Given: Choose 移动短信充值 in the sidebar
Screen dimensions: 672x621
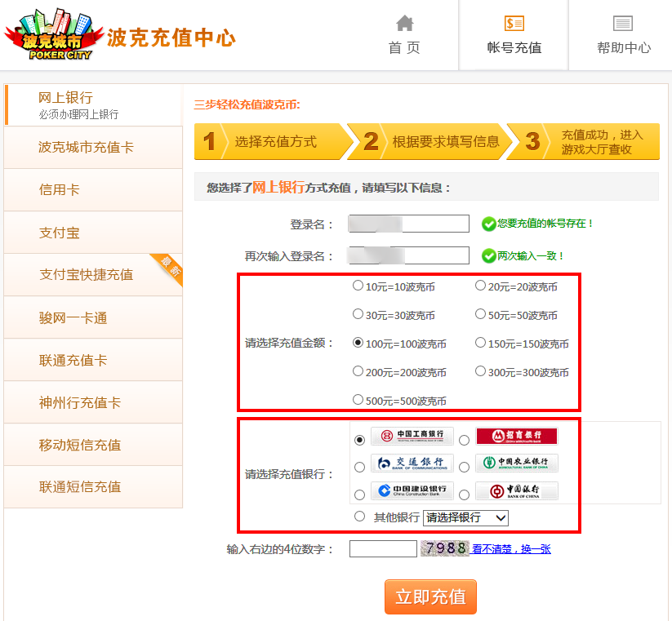Looking at the screenshot, I should (93, 445).
